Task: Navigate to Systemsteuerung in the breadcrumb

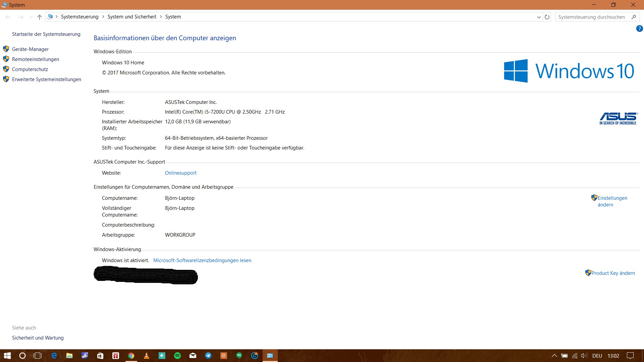Action: tap(79, 17)
